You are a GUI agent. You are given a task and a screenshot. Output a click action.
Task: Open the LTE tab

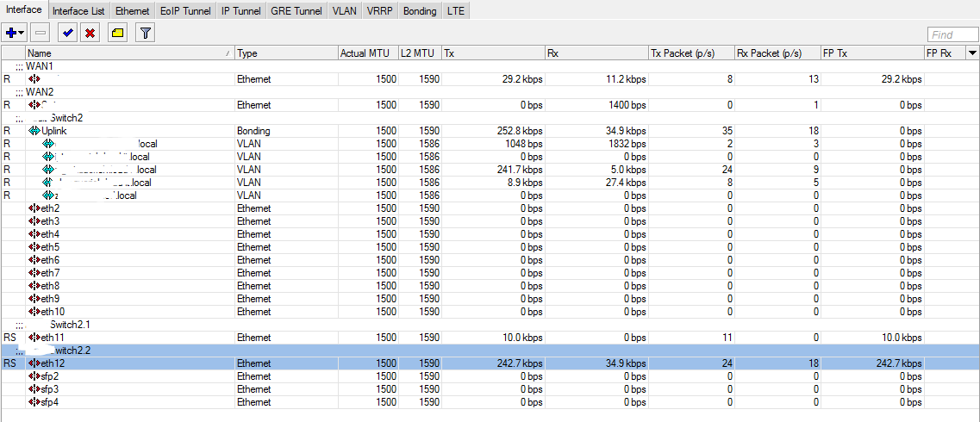click(x=456, y=10)
